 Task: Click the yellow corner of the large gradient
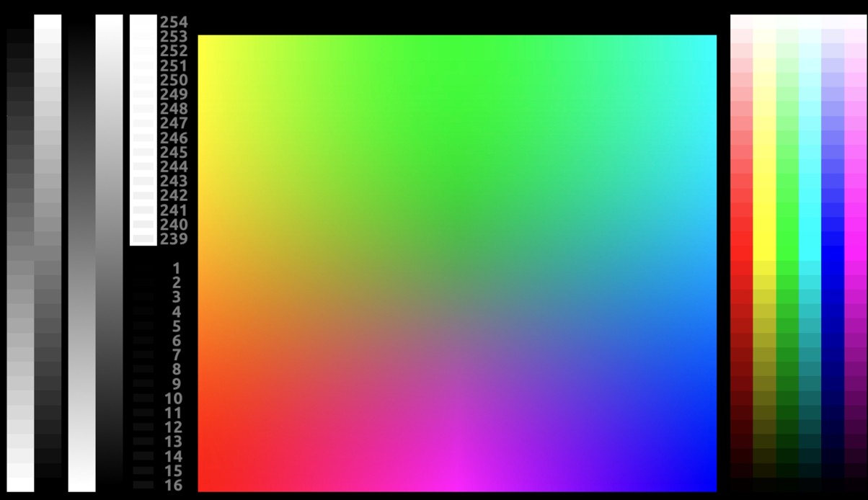pos(205,42)
